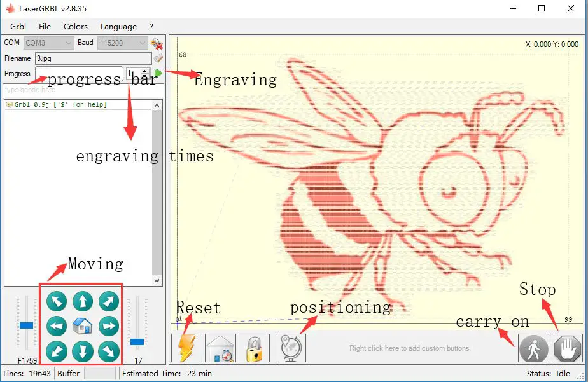588x382 pixels.
Task: Open the Baud rate dropdown
Action: point(122,43)
